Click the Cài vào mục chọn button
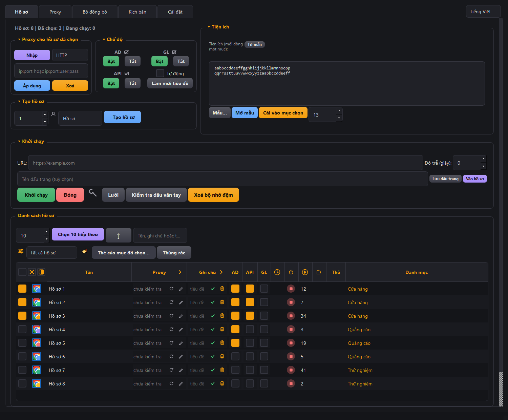The width and height of the screenshot is (508, 420). point(283,113)
